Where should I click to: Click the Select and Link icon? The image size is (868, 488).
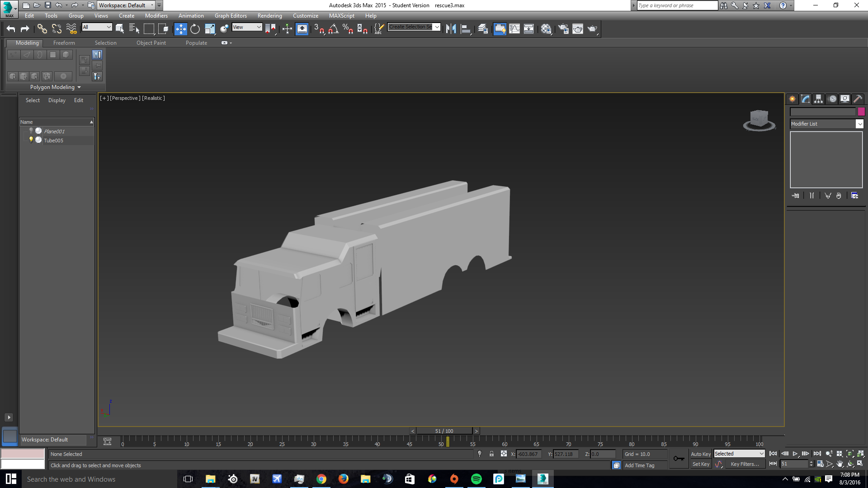click(x=42, y=29)
